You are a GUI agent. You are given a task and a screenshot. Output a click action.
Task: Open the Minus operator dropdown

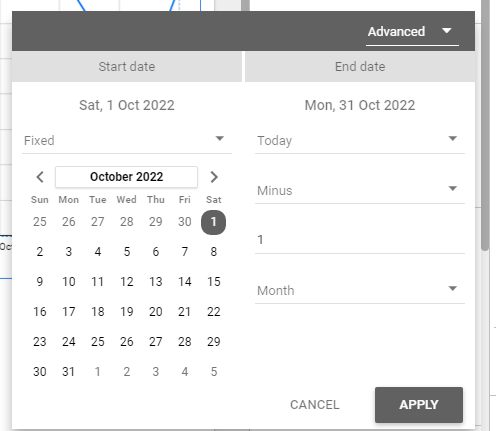[360, 190]
